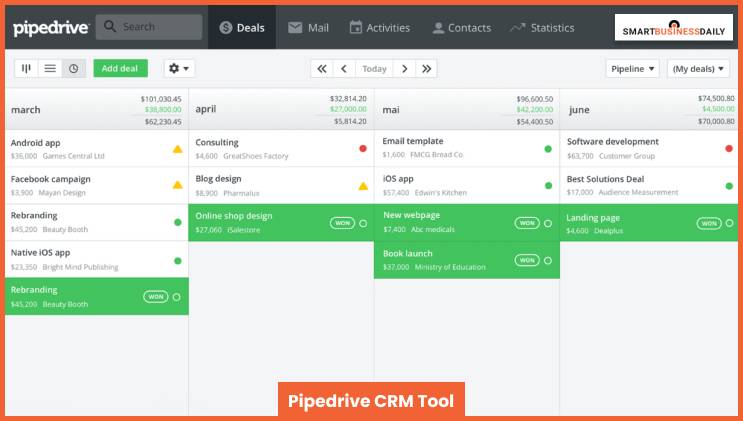
Task: Toggle circle on green Rebranding deal
Action: click(177, 297)
